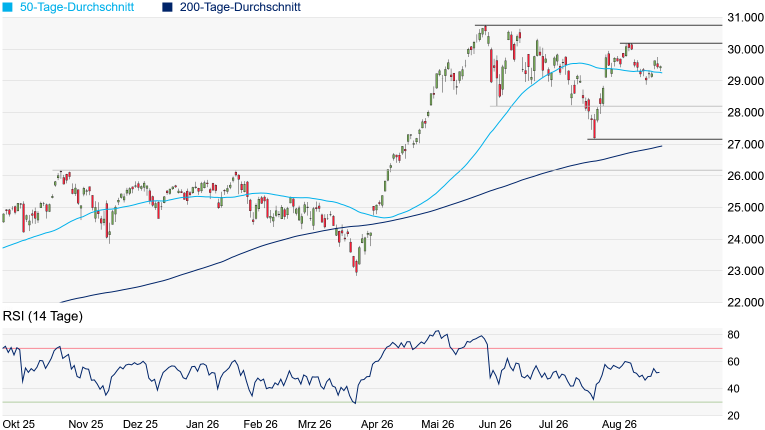
Task: Click the 26.000 price axis label
Action: tap(745, 176)
